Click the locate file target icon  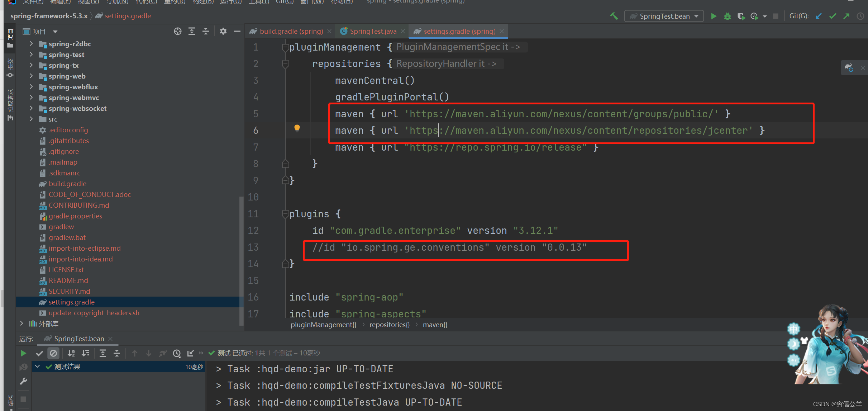177,32
